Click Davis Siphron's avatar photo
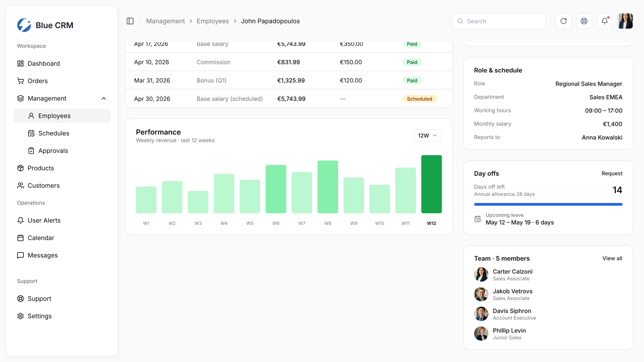Image resolution: width=644 pixels, height=362 pixels. click(481, 314)
